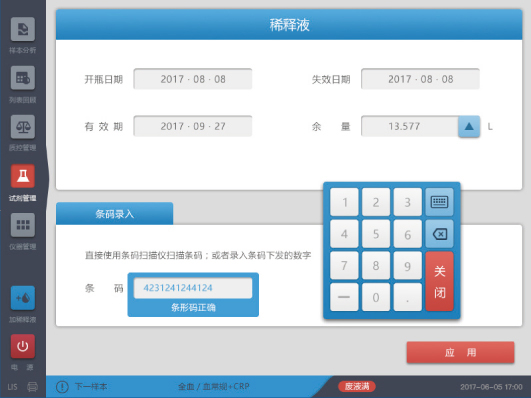
Task: Tap the keypad digit 4
Action: pos(344,234)
